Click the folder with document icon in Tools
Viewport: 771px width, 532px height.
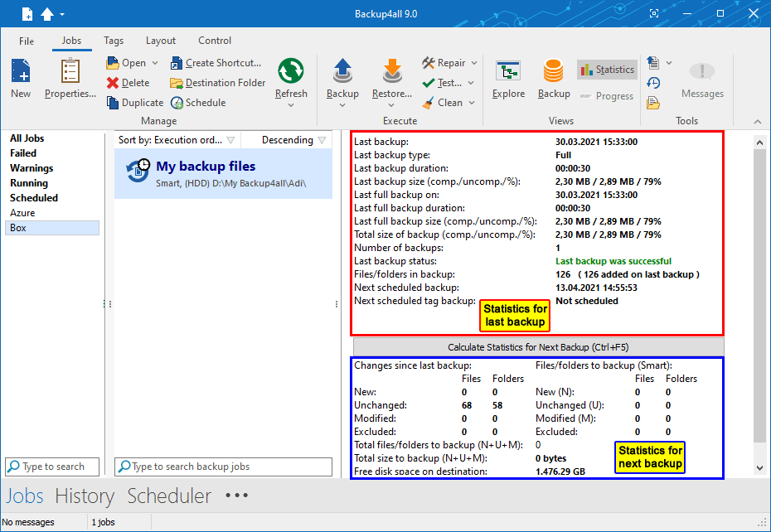[653, 103]
